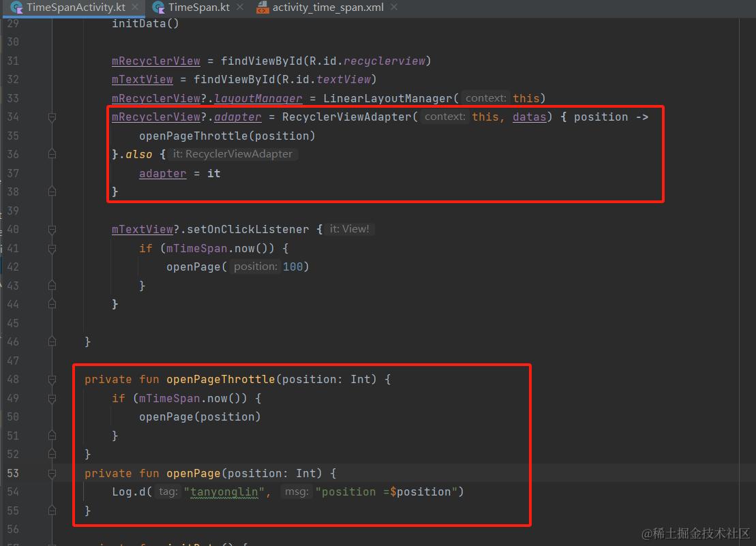The image size is (756, 546).
Task: Click the "position =$position" string
Action: click(387, 492)
